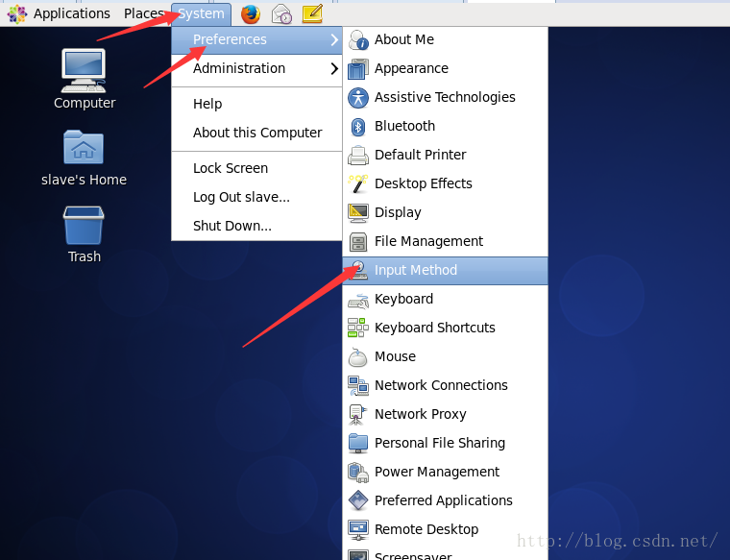
Task: Expand the Preferences submenu arrow
Action: (334, 40)
